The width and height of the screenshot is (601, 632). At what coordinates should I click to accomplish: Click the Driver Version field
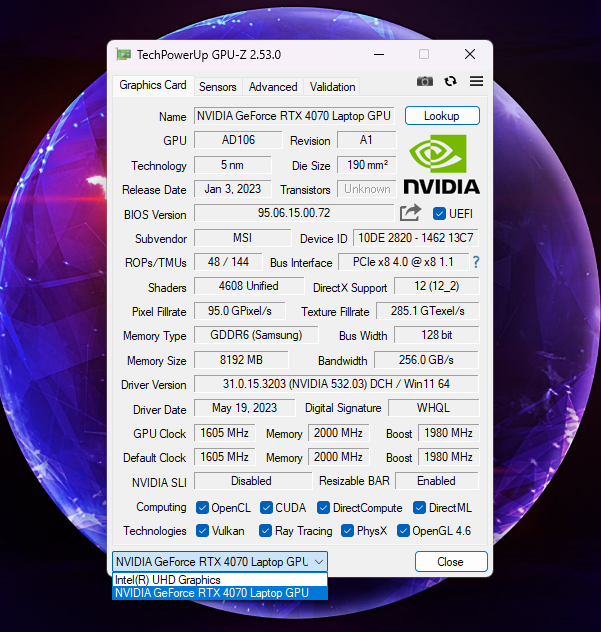click(x=336, y=384)
